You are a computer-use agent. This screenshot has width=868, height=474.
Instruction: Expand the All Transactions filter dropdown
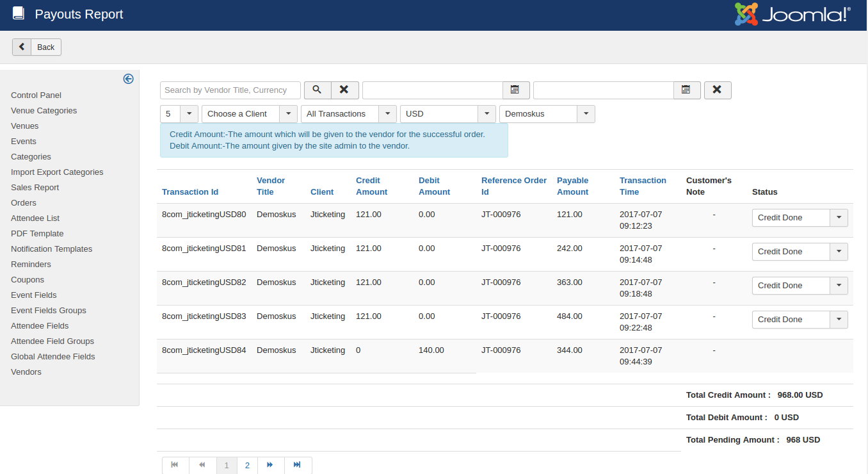pyautogui.click(x=348, y=114)
